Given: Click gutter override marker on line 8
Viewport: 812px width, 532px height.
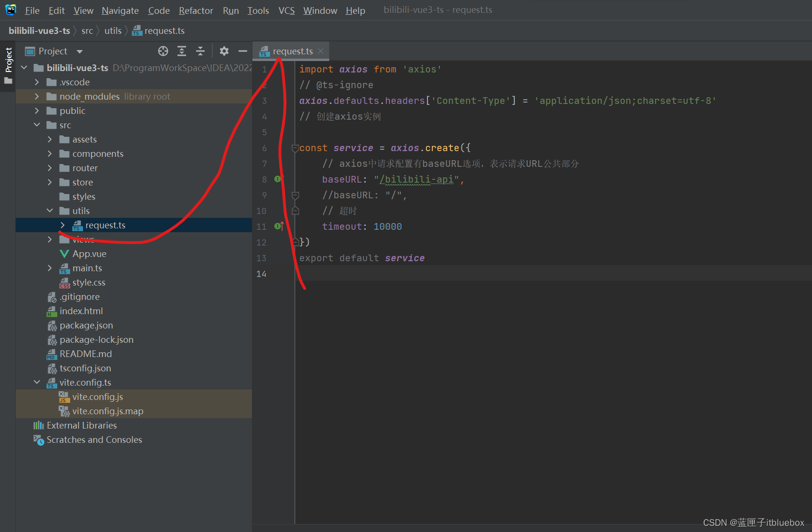Looking at the screenshot, I should pos(278,179).
